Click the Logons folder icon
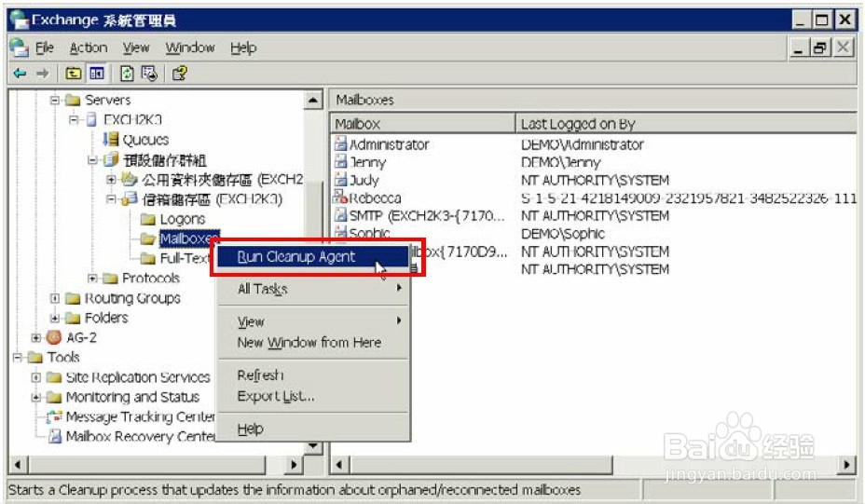This screenshot has height=504, width=865. (x=148, y=220)
